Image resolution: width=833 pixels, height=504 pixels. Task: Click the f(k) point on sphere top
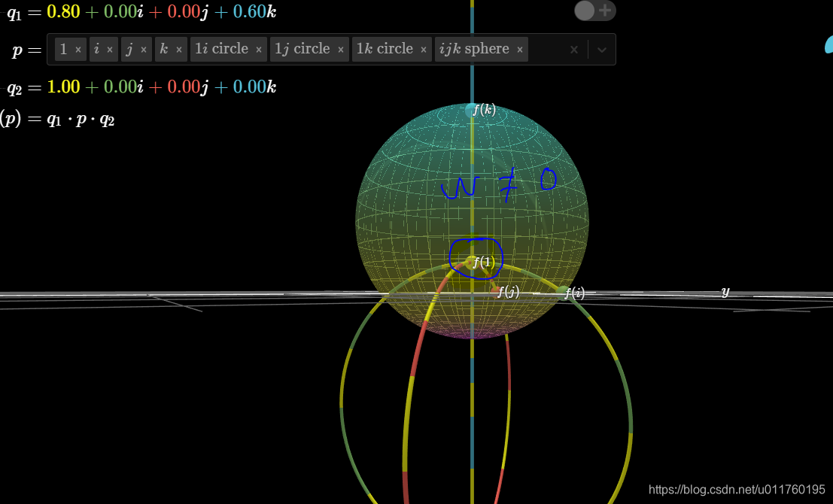point(472,111)
